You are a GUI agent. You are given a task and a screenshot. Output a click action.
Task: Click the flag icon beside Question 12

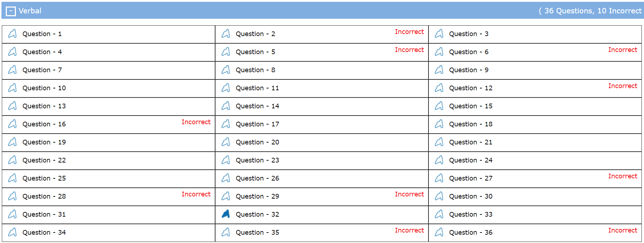439,88
